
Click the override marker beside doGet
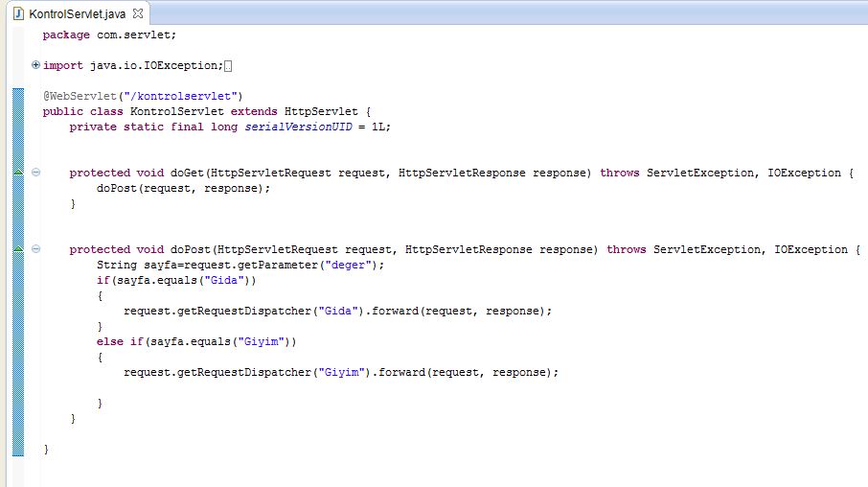point(18,173)
